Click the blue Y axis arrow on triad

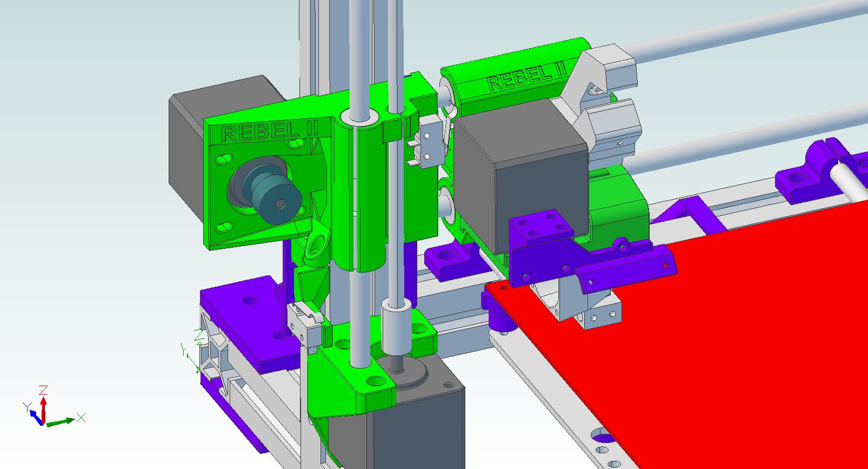(34, 414)
